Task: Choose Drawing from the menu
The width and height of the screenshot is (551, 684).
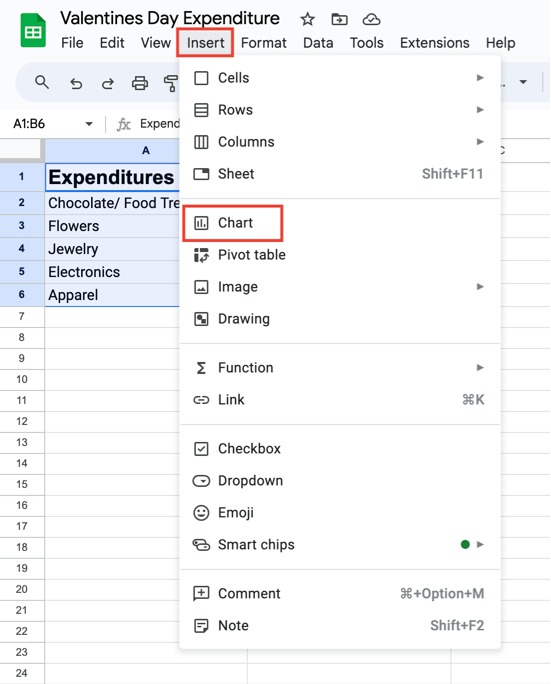Action: [340, 319]
